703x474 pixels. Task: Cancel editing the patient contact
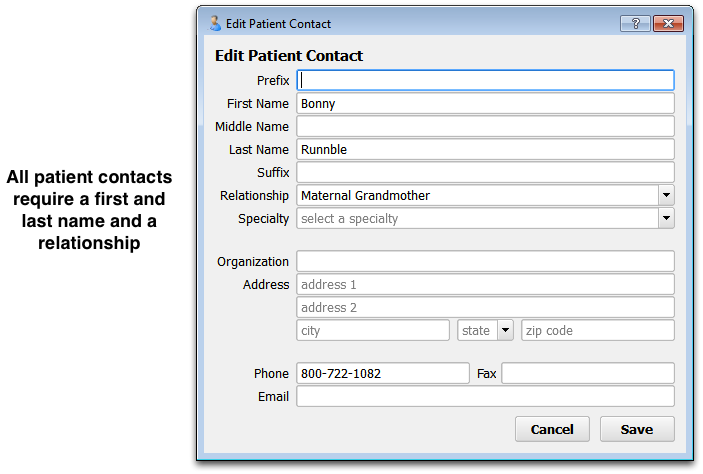[x=552, y=429]
